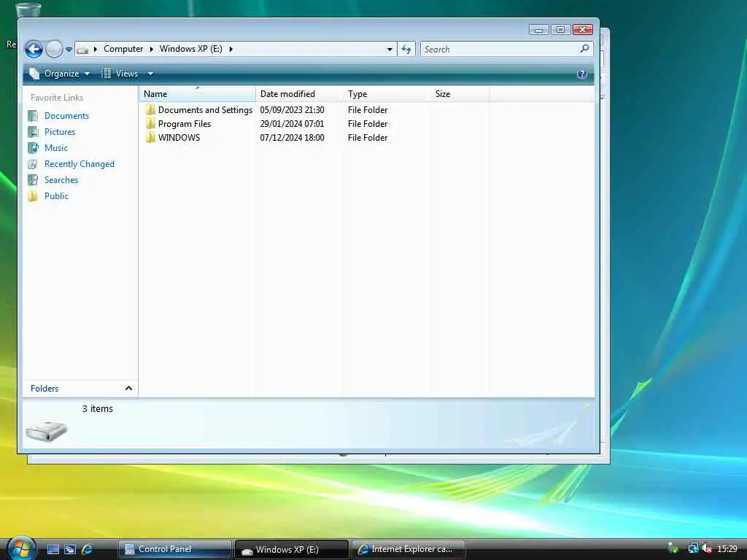The image size is (747, 560).
Task: Select the WINDOWS folder icon
Action: [x=150, y=137]
